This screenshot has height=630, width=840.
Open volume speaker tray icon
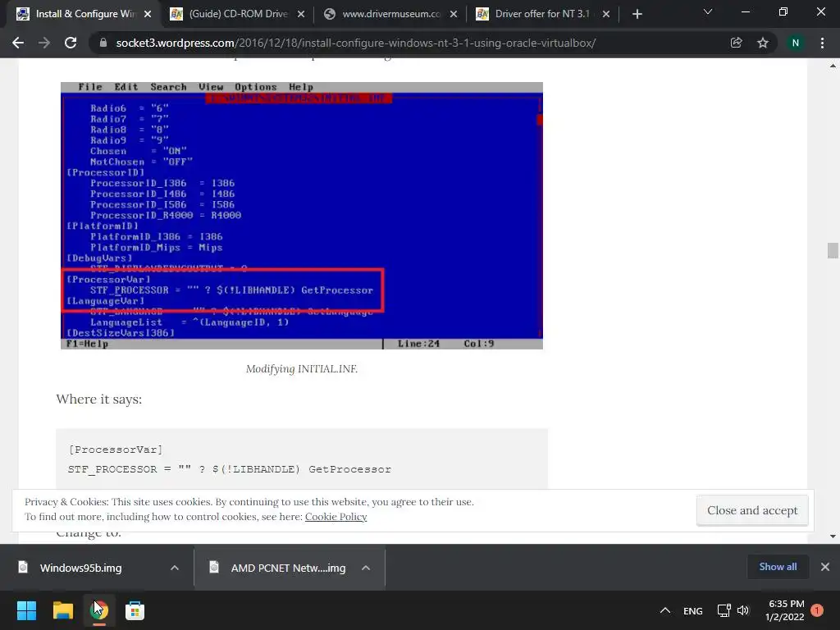coord(743,610)
